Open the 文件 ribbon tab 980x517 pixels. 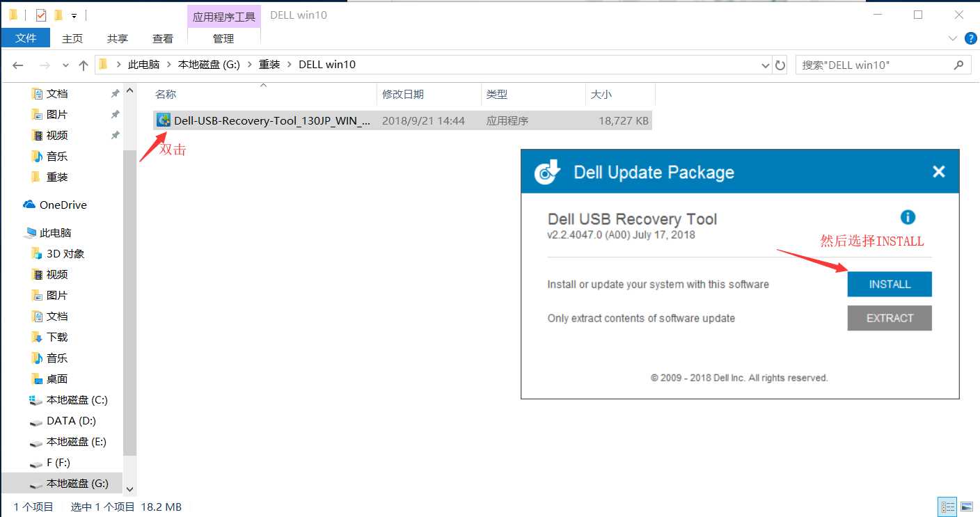26,38
